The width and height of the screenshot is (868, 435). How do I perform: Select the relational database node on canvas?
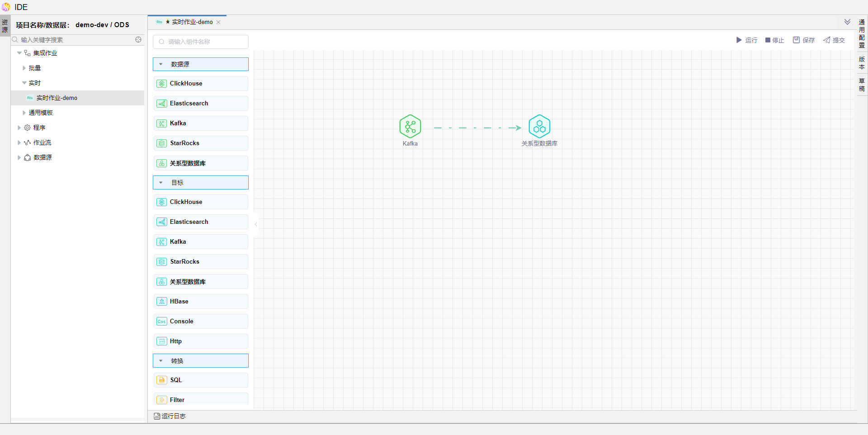[539, 127]
